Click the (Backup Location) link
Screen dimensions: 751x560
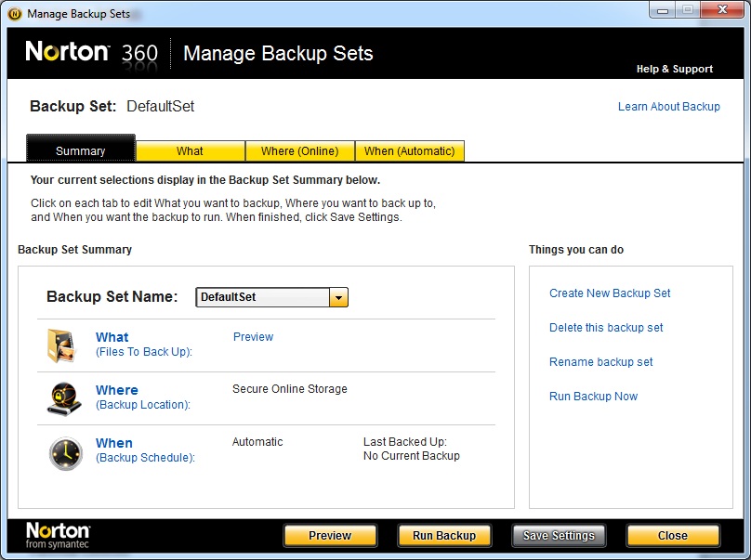coord(143,405)
